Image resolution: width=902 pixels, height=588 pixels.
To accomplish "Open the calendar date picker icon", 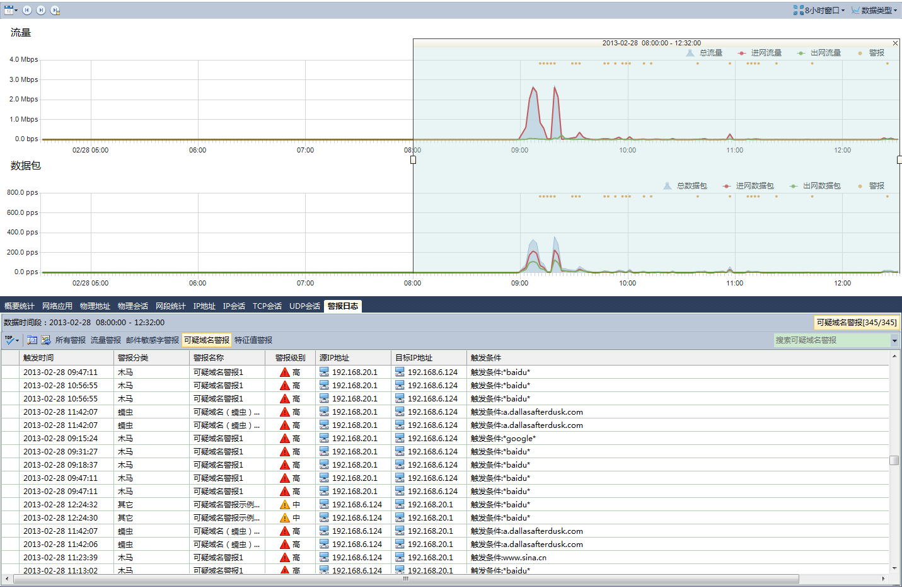I will [x=9, y=10].
